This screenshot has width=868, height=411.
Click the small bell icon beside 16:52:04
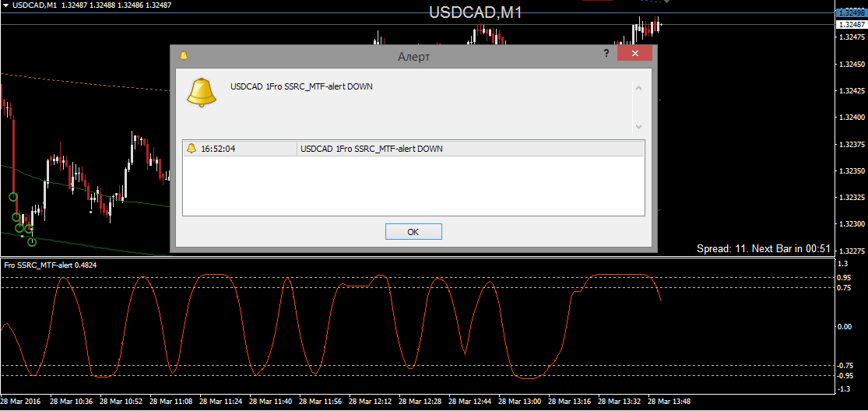[192, 149]
